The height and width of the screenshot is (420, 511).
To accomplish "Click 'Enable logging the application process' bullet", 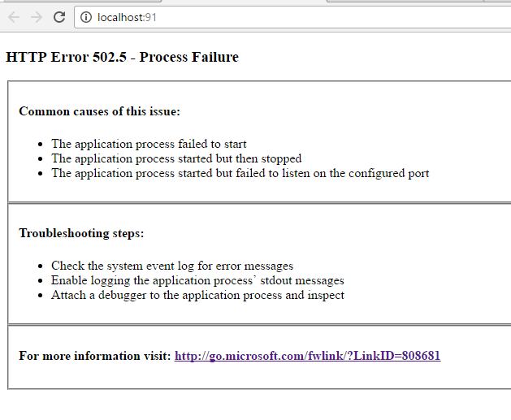I will [197, 280].
